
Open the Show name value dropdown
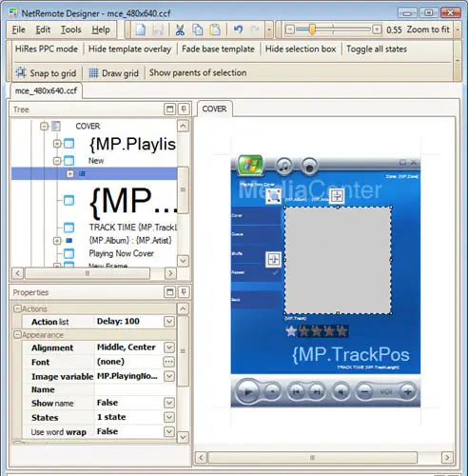169,403
